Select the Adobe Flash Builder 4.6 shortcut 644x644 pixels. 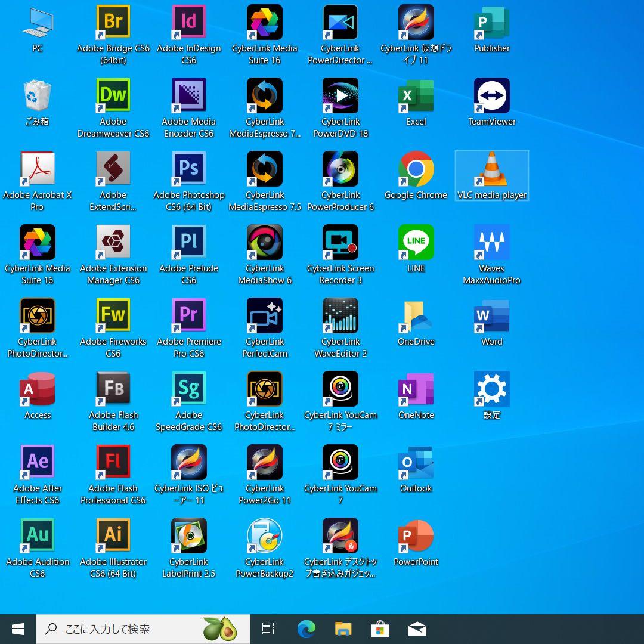click(113, 389)
